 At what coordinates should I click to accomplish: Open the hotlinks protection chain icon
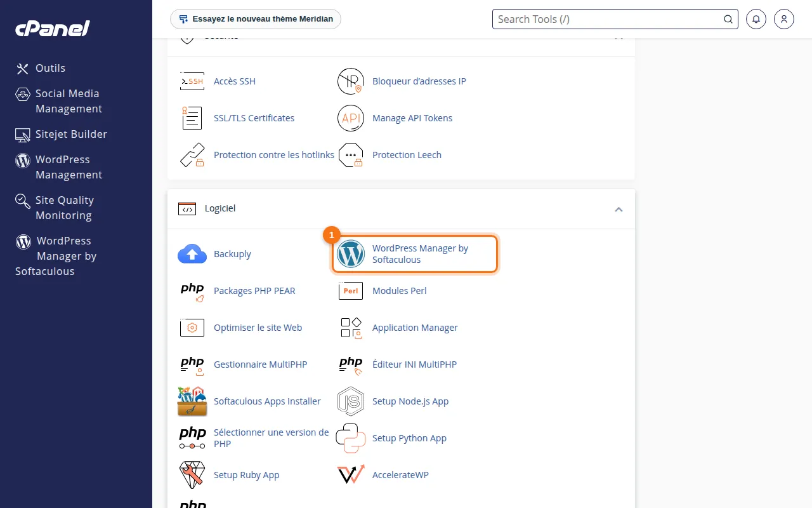[192, 155]
